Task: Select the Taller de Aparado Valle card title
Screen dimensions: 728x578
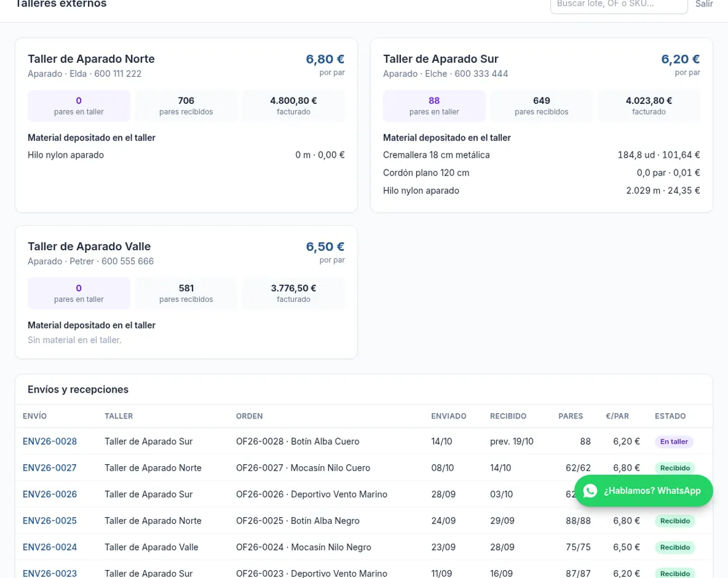Action: pyautogui.click(x=89, y=246)
